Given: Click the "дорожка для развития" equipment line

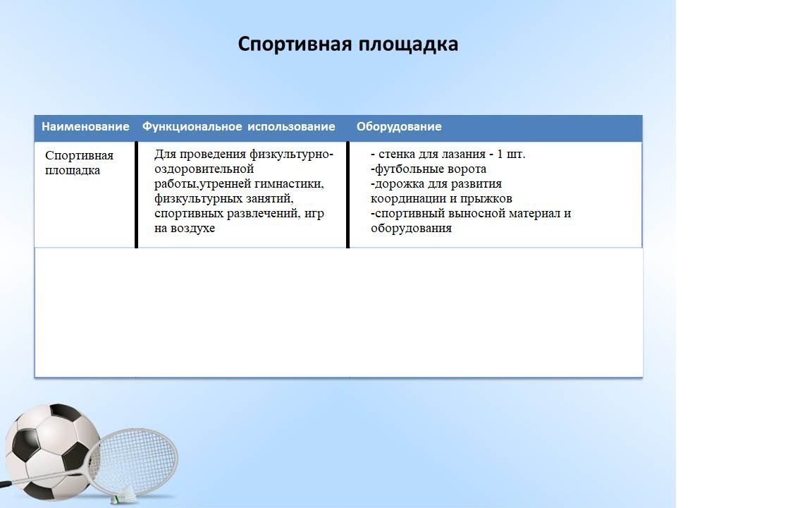Looking at the screenshot, I should pyautogui.click(x=436, y=184).
